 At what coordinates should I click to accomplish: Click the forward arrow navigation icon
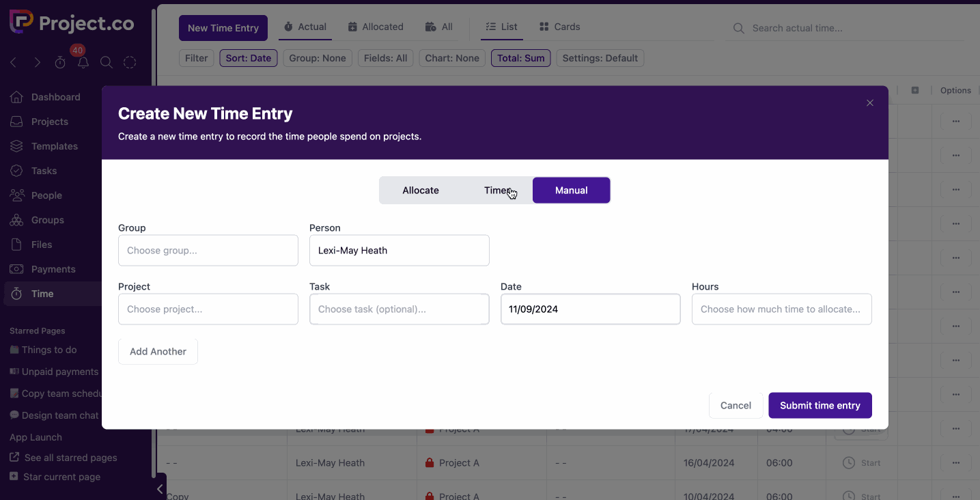(x=37, y=63)
